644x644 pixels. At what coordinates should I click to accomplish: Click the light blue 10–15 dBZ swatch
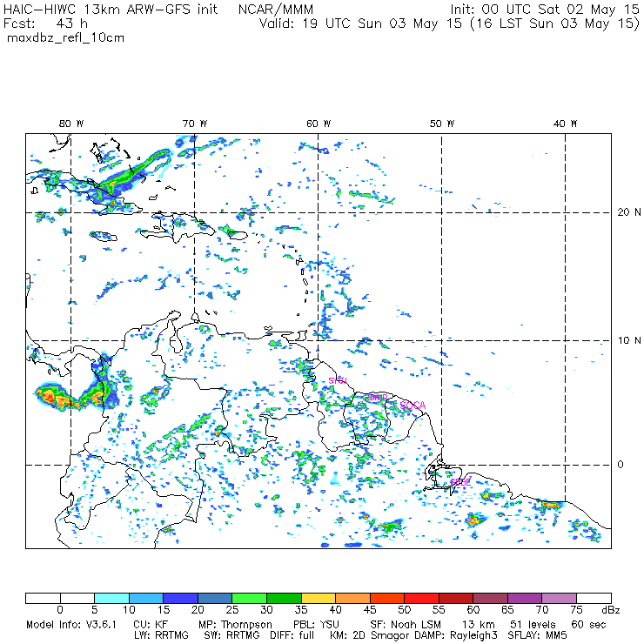point(146,598)
